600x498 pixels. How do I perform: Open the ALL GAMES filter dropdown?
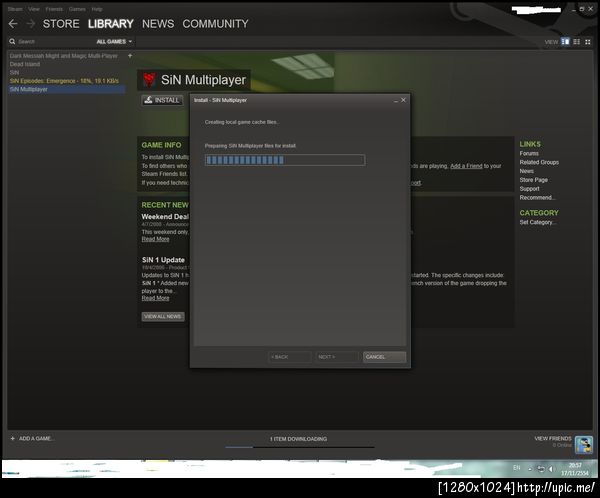(114, 41)
